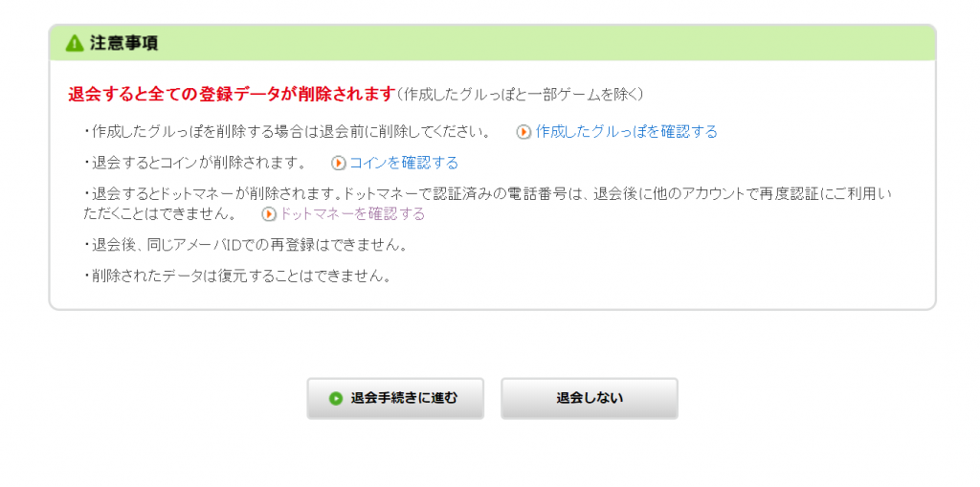Screen dimensions: 980x487
Task: Click orange arrow icon beside ドットマネーを確認する
Action: (269, 214)
